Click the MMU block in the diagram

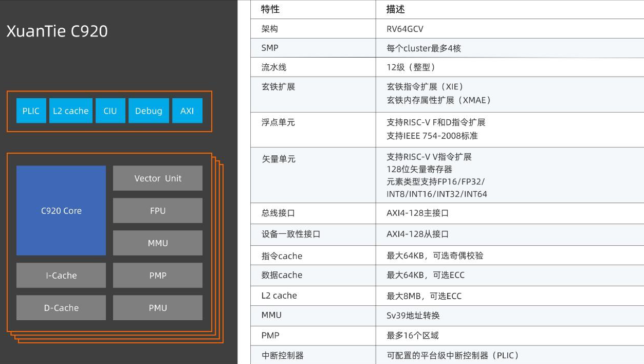pyautogui.click(x=158, y=243)
